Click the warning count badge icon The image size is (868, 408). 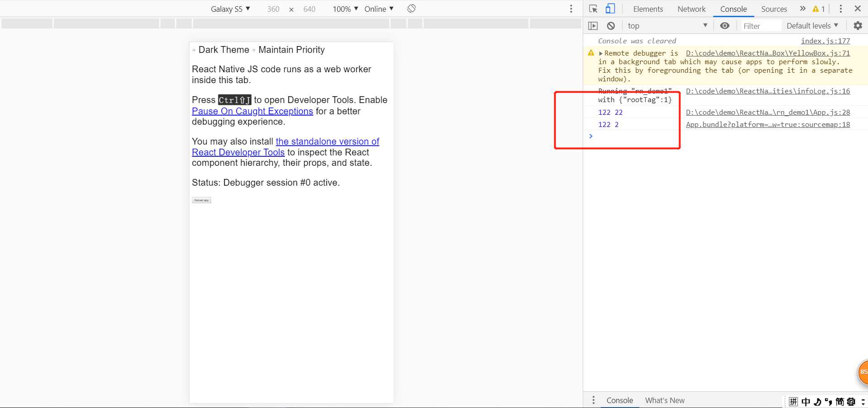[x=819, y=9]
